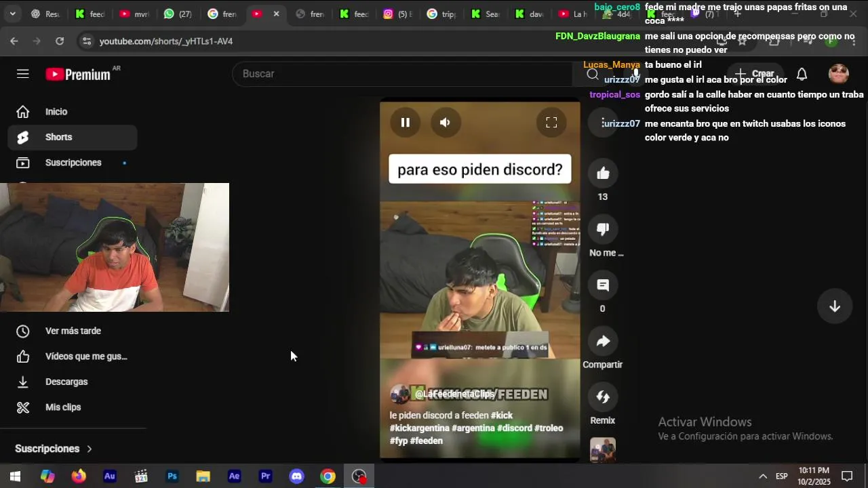Open comments on the Short
Viewport: 868px width, 488px height.
(603, 285)
